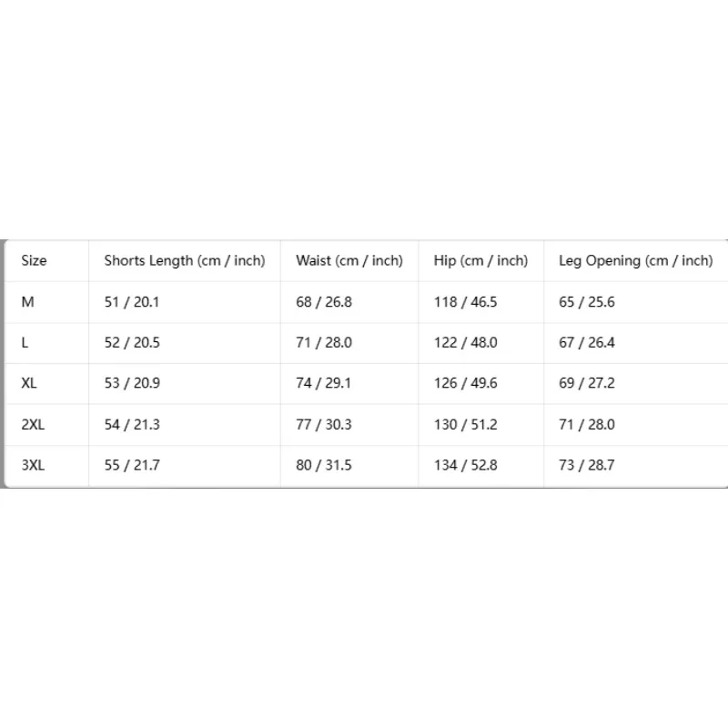Screen dimensions: 728x728
Task: Select the M size row label
Action: coord(28,302)
